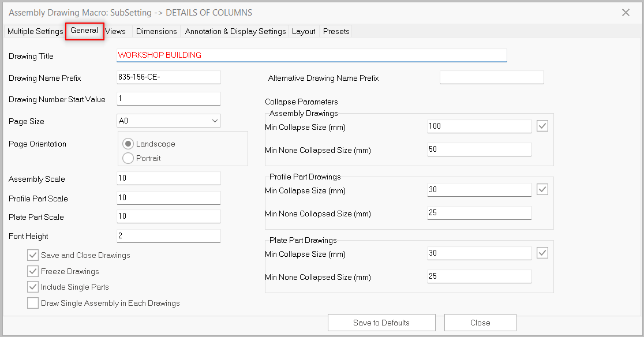Toggle Plate Part Drawings collapse checkbox
This screenshot has width=644, height=337.
542,253
